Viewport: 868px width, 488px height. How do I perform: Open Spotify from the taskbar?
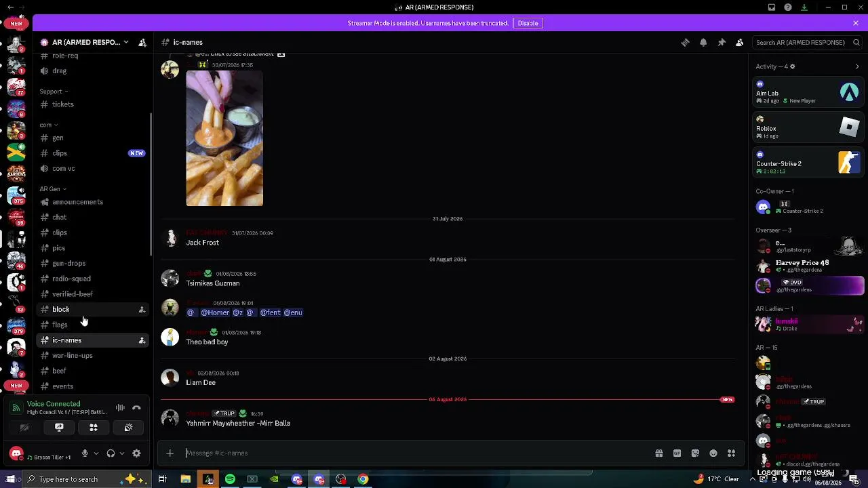[x=230, y=479]
